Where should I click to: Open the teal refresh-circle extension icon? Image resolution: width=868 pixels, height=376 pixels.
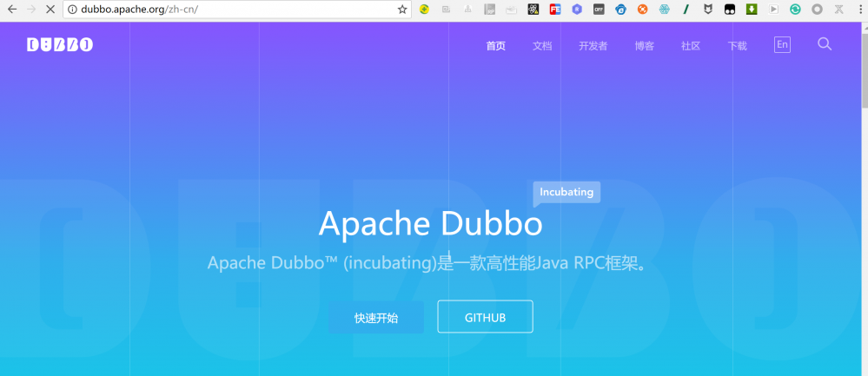click(x=795, y=10)
